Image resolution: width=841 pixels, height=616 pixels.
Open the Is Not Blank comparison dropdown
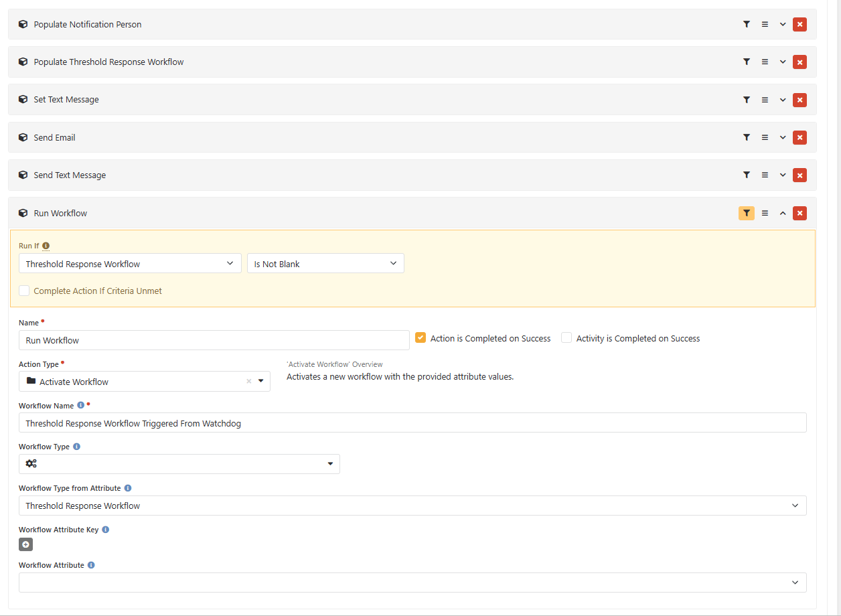click(x=325, y=264)
